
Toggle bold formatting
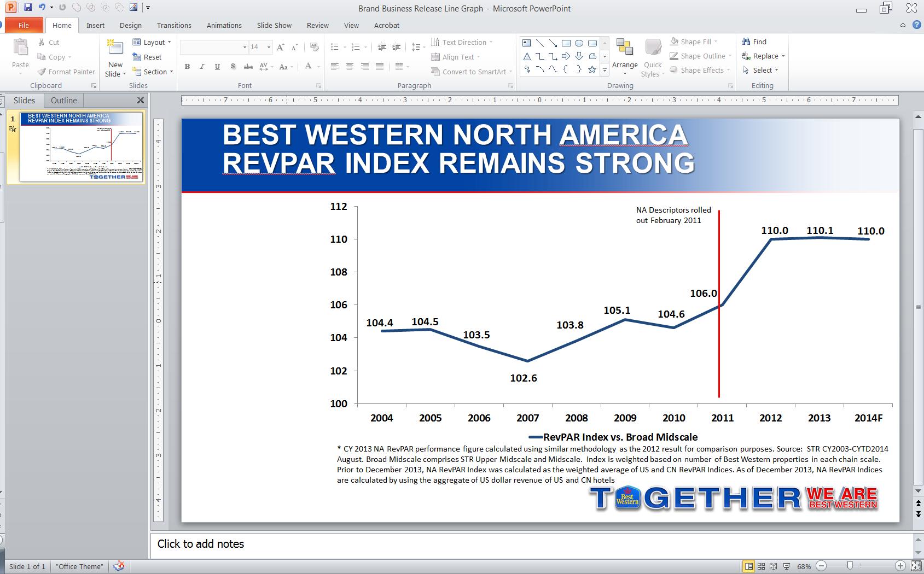click(x=187, y=67)
